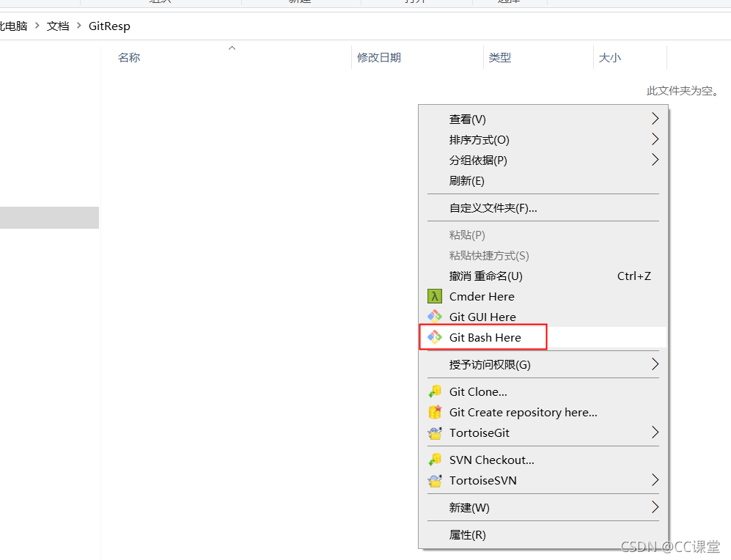Open the breadcrumb chevron after 文档

pos(78,26)
